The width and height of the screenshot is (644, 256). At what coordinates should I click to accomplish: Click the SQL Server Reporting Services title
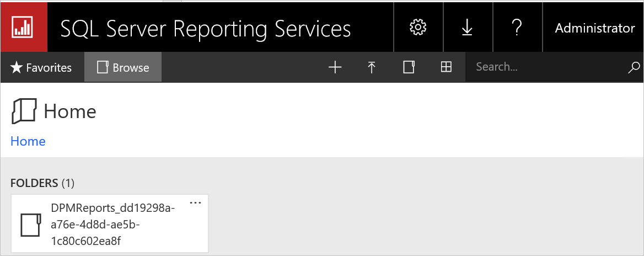pyautogui.click(x=205, y=28)
